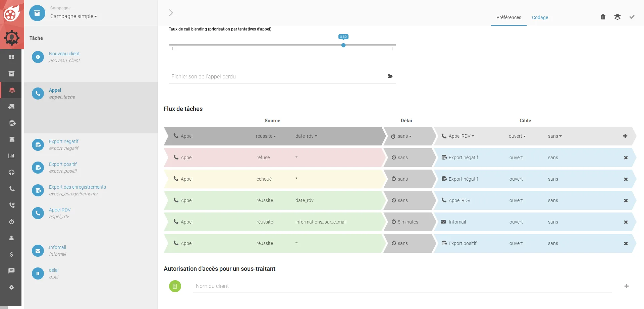
Task: Open the archive box icon in sidebar
Action: tap(11, 74)
